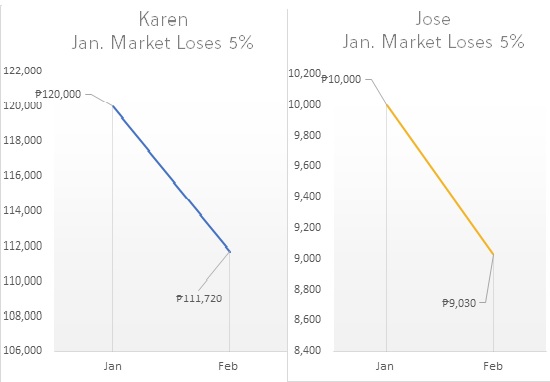This screenshot has width=550, height=382.
Task: Click the ₱10,000 data label
Action: coord(341,79)
